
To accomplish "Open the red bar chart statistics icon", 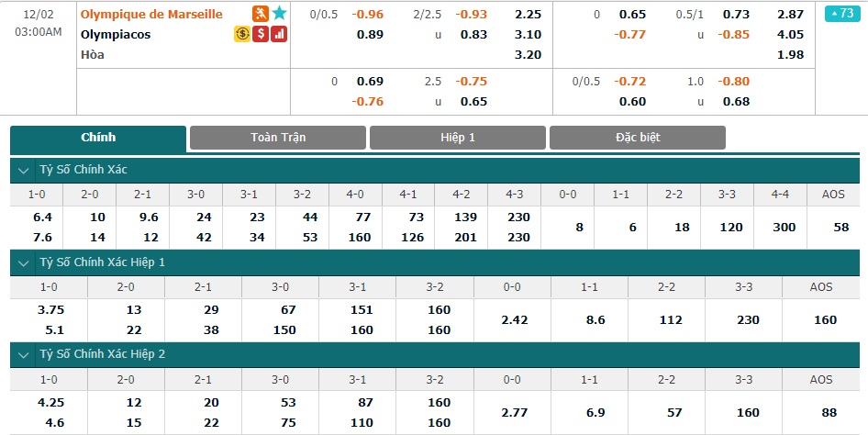I will (x=279, y=34).
